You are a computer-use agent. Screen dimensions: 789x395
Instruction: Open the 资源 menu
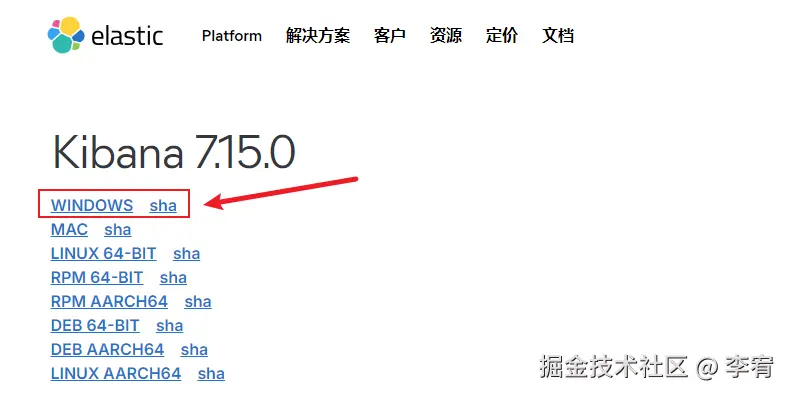(x=445, y=36)
